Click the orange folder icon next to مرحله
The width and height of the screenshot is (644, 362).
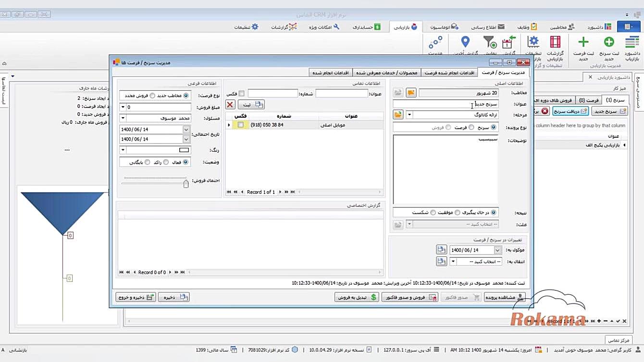(397, 114)
